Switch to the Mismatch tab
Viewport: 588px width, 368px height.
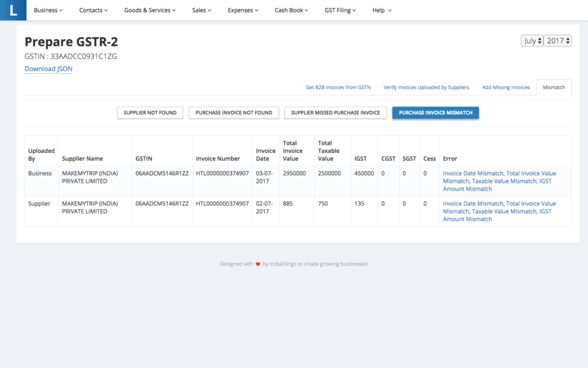click(x=553, y=87)
